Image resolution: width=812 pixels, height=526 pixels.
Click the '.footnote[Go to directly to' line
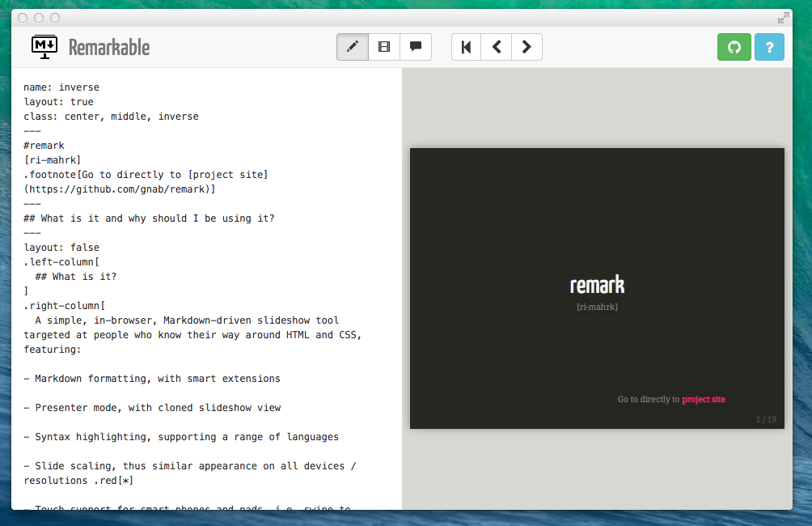pos(146,174)
